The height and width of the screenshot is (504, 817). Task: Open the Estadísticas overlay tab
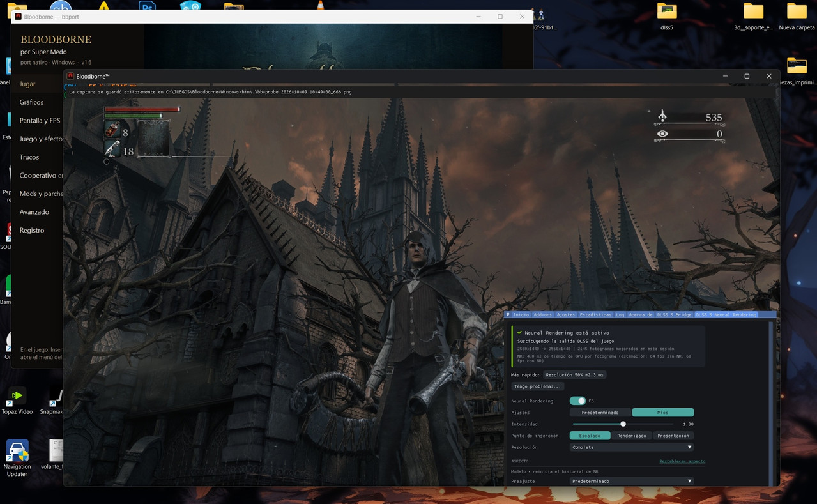pos(595,315)
